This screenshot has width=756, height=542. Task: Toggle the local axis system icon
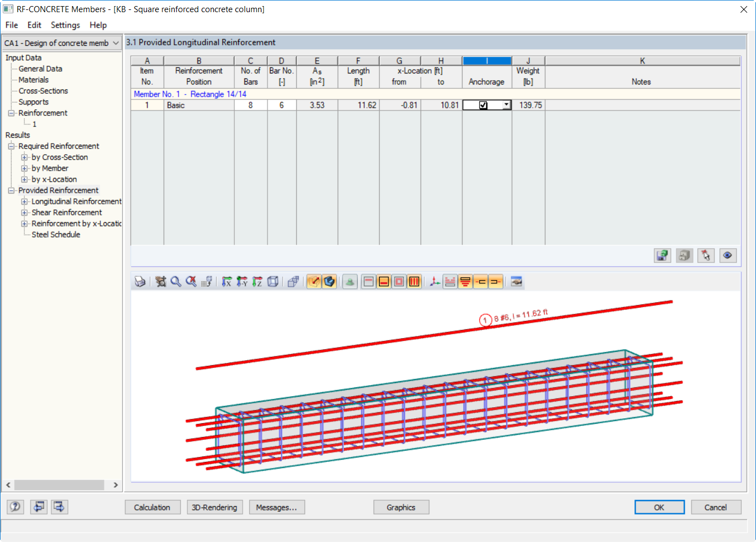pyautogui.click(x=435, y=282)
